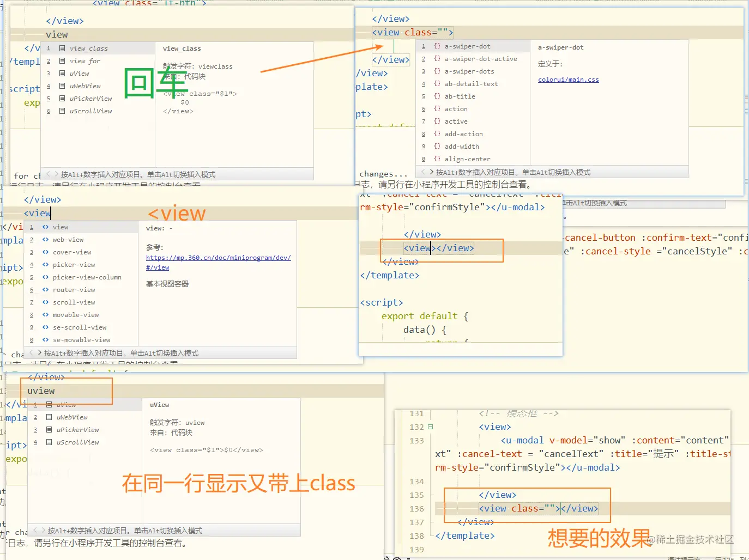Click the "基本视图容器" description text
Screen dimensions: 749x560
click(167, 284)
